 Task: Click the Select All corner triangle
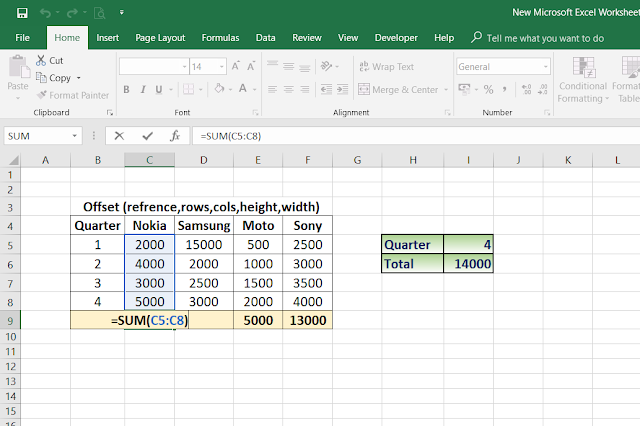(13, 160)
